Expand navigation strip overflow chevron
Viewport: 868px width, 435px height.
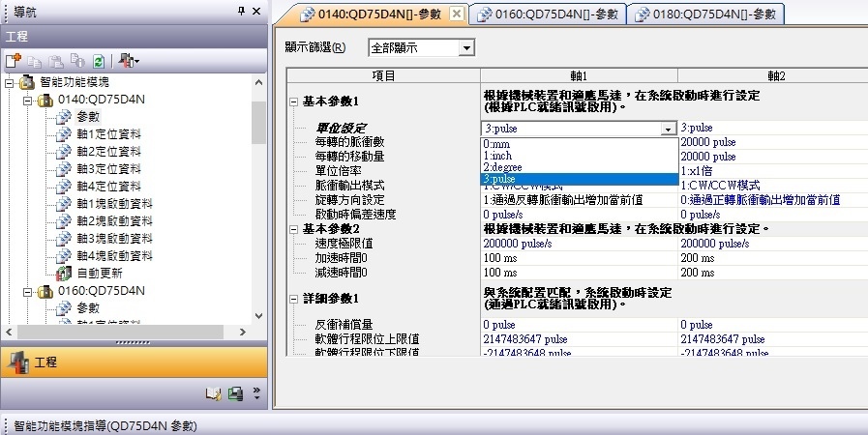point(256,393)
